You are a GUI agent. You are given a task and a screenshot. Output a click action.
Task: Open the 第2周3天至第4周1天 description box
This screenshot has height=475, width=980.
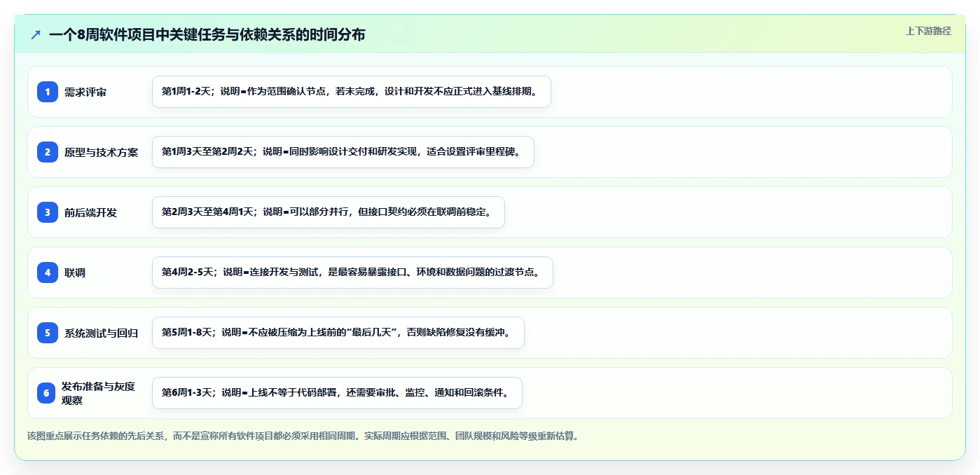tap(329, 212)
